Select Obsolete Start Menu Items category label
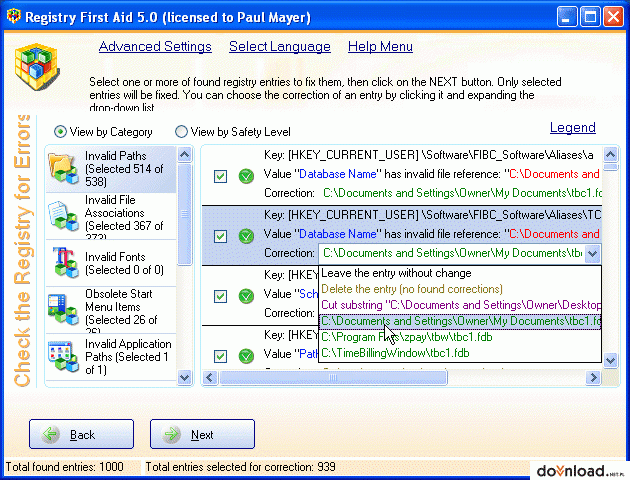This screenshot has width=630, height=480. tap(121, 310)
